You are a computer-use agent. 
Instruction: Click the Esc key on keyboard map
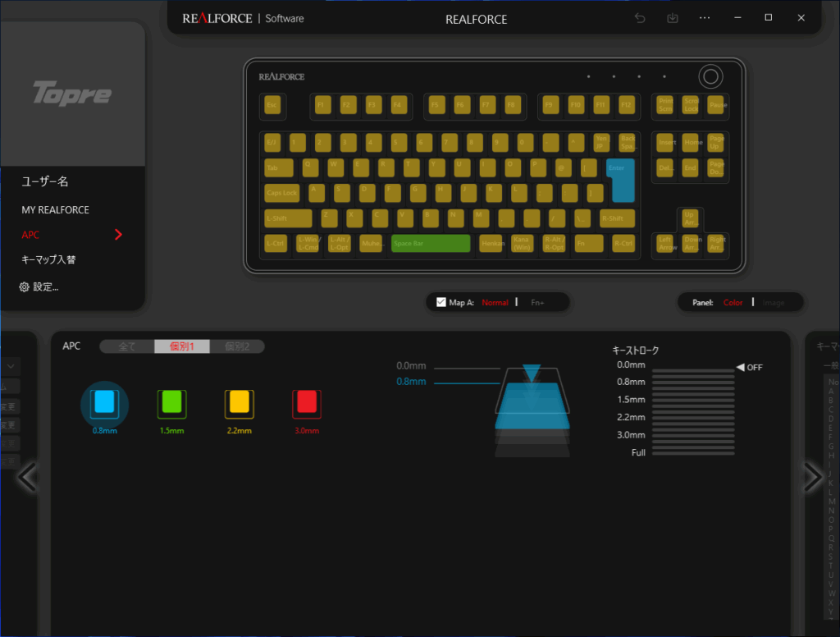pyautogui.click(x=272, y=104)
